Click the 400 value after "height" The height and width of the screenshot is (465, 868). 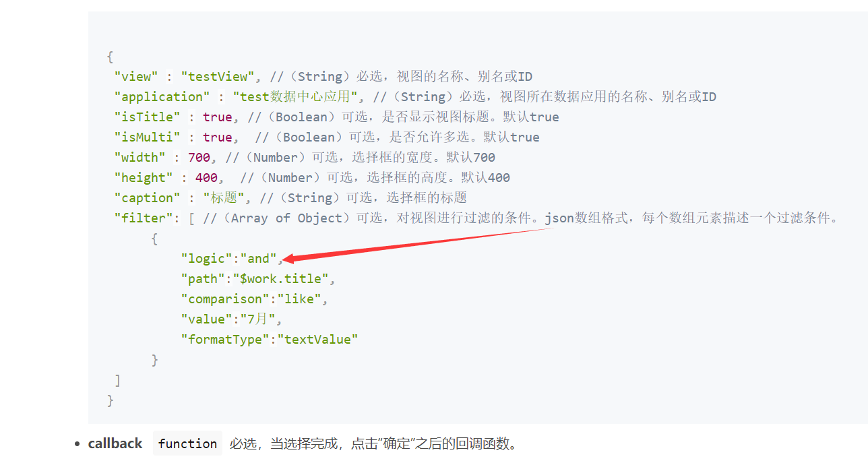pos(206,178)
